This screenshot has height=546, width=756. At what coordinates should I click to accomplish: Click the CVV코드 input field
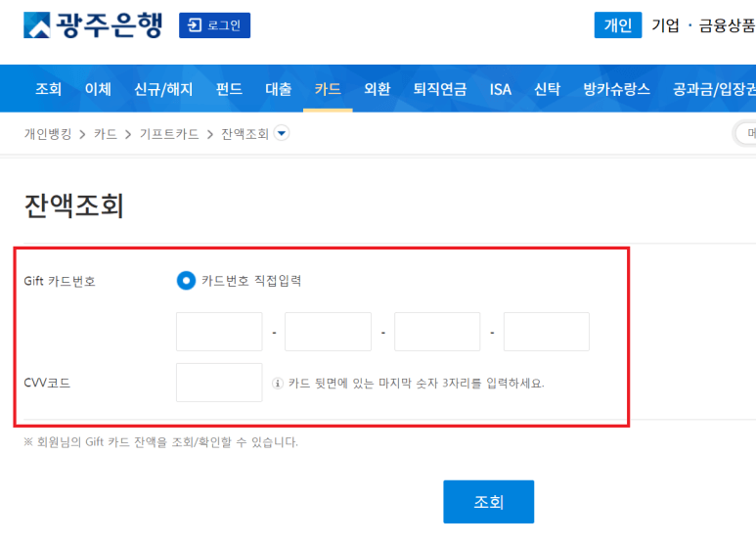[x=219, y=383]
